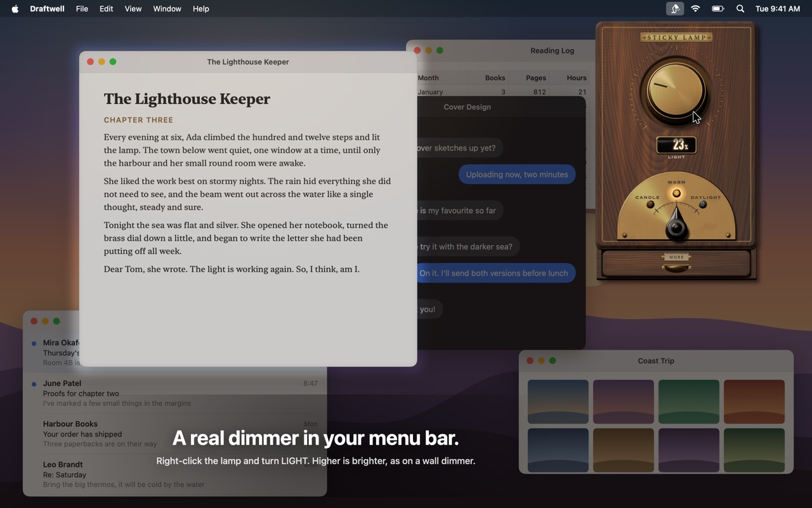Click the menu bar clock showing Tue 9:41 AM

pyautogui.click(x=778, y=9)
